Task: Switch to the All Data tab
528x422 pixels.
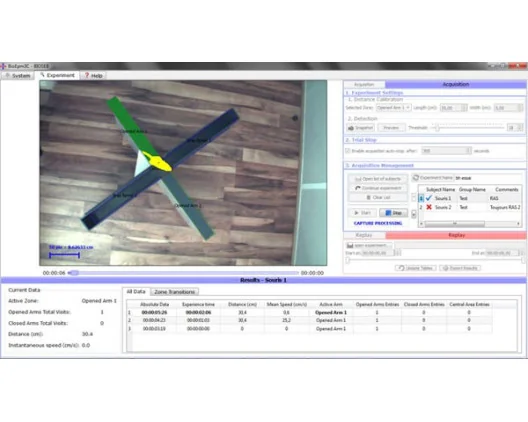Action: (x=136, y=291)
